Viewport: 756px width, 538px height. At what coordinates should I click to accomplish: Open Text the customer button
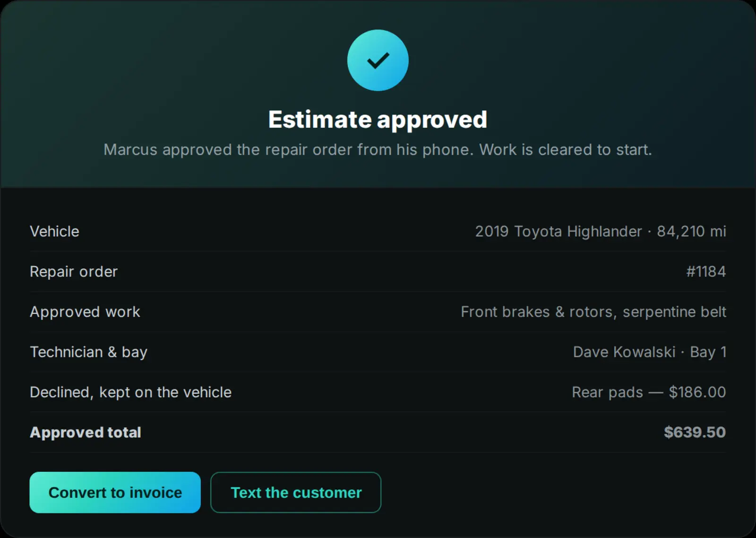296,492
